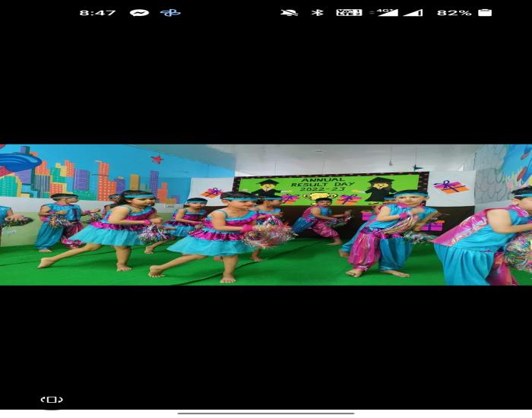The height and width of the screenshot is (418, 532).
Task: Tap the red star on the wall mural
Action: tap(157, 159)
